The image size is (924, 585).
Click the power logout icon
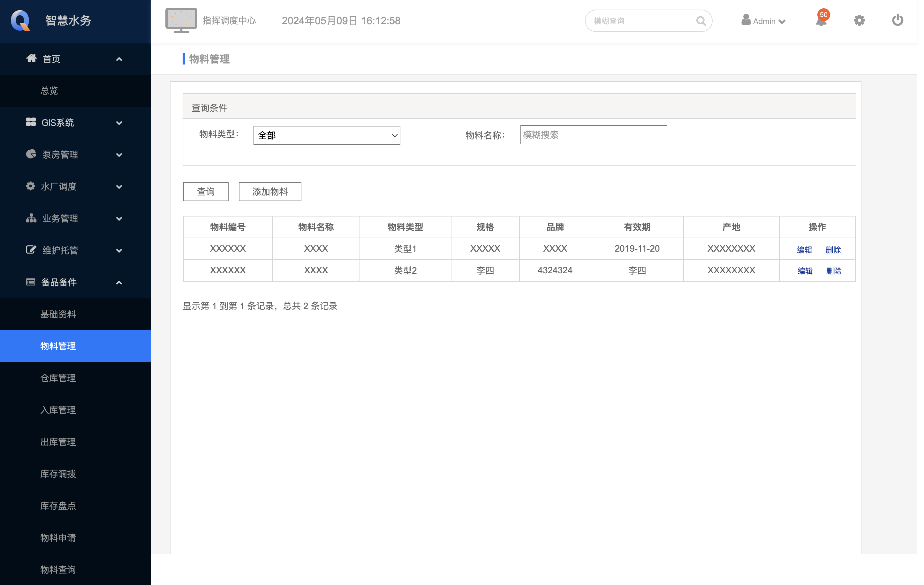click(x=897, y=20)
